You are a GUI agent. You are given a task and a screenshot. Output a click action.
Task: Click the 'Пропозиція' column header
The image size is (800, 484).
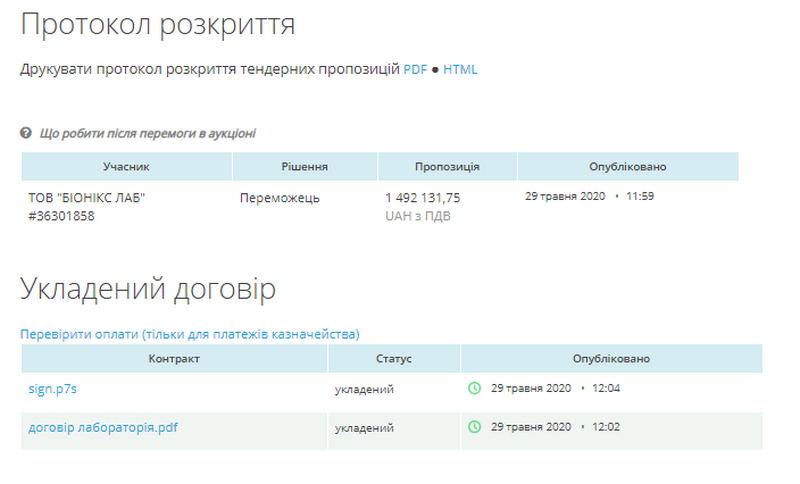click(447, 167)
